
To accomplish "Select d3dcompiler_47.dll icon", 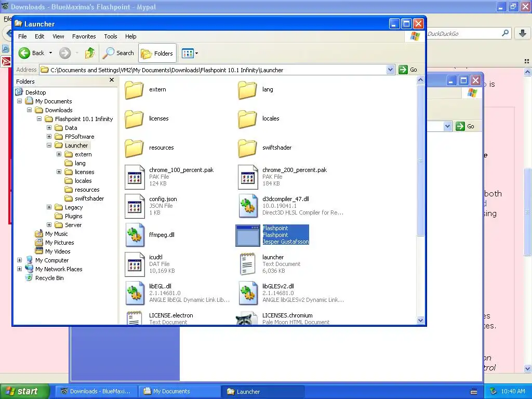I will [x=248, y=206].
